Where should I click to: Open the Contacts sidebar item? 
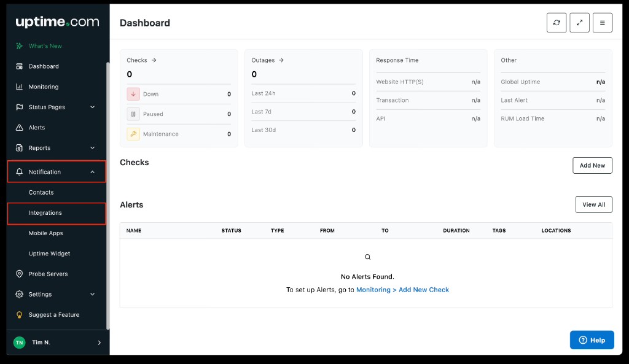[x=41, y=193]
